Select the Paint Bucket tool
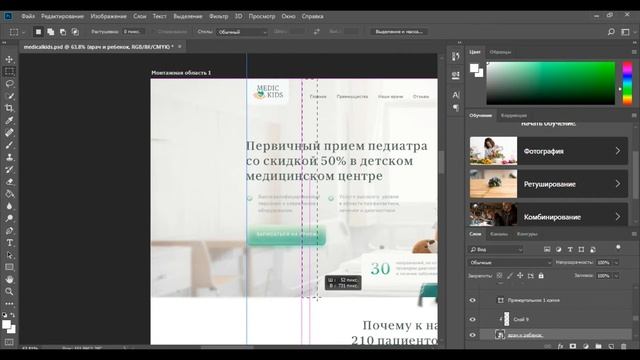Viewport: 640px width, 360px height. point(9,194)
